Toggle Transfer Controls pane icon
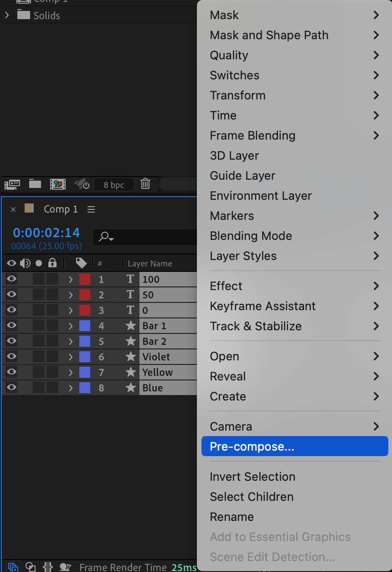This screenshot has width=392, height=572. pos(31,567)
